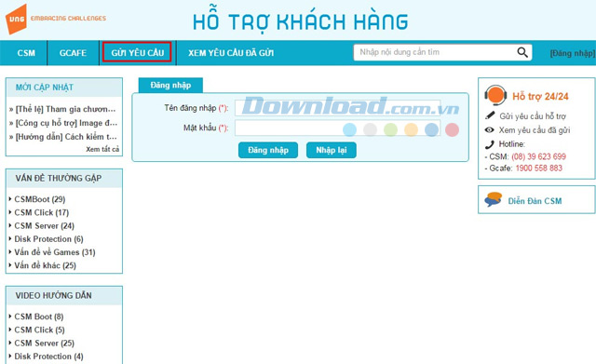The image size is (596, 364).
Task: Click the VẤN ĐỀ THƯỜNG GẶP heading
Action: pos(59,178)
